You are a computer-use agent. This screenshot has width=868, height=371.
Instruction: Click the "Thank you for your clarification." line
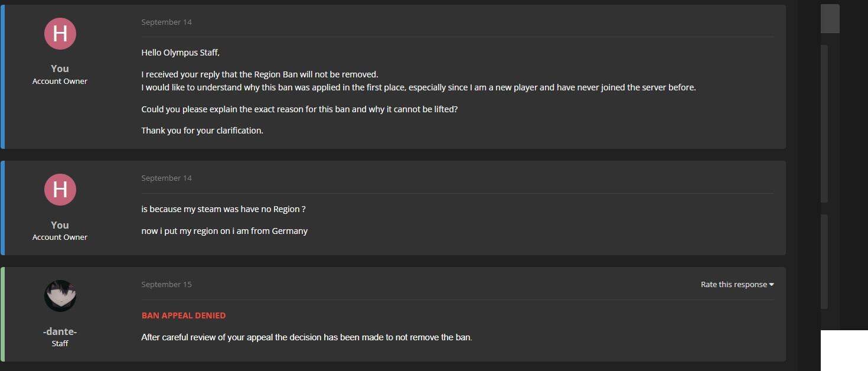point(202,131)
